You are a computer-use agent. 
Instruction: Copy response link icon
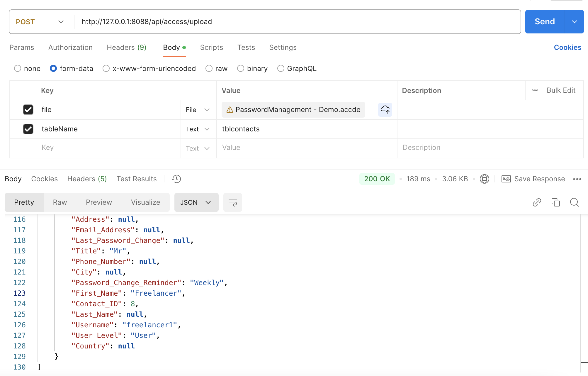point(537,202)
